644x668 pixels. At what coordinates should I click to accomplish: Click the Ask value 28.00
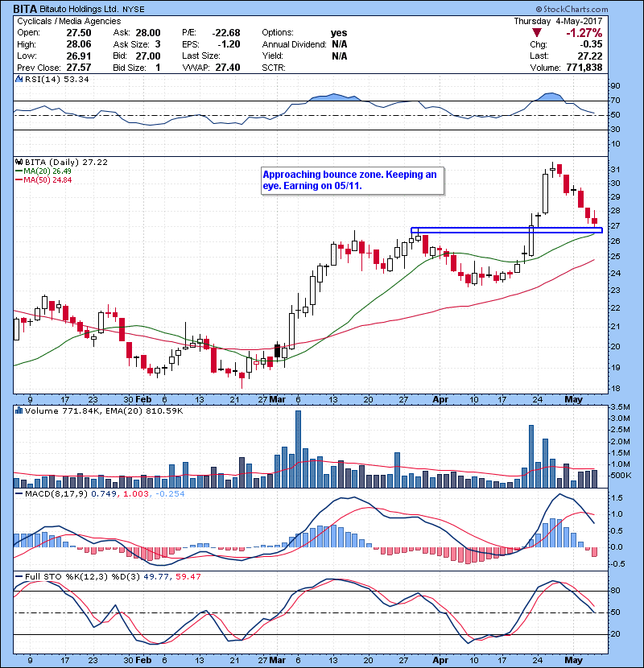(x=148, y=33)
